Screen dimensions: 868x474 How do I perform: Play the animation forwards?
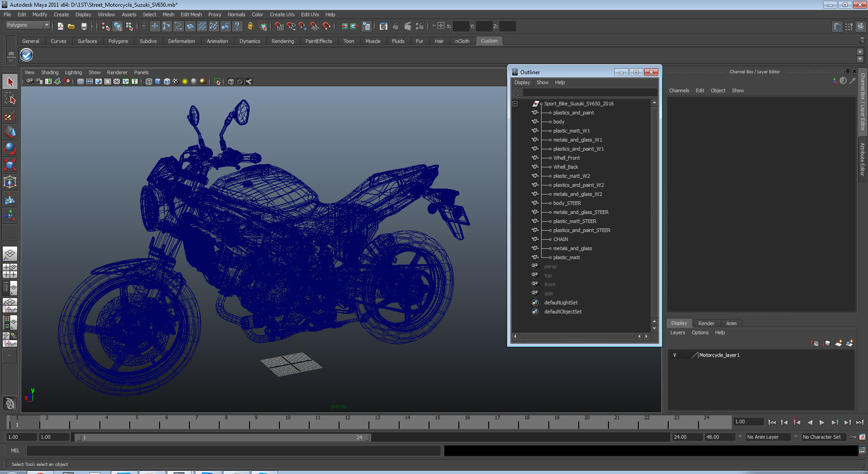[822, 422]
